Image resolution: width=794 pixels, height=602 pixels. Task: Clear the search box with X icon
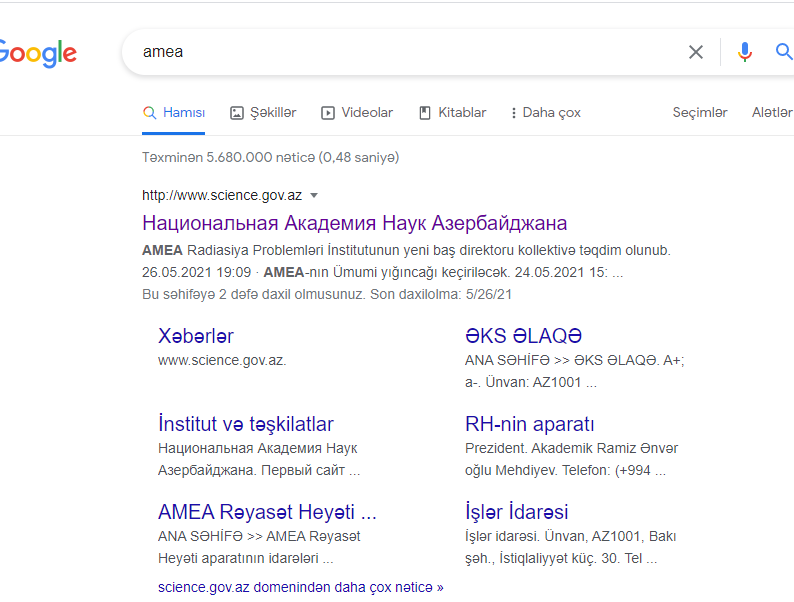tap(696, 52)
